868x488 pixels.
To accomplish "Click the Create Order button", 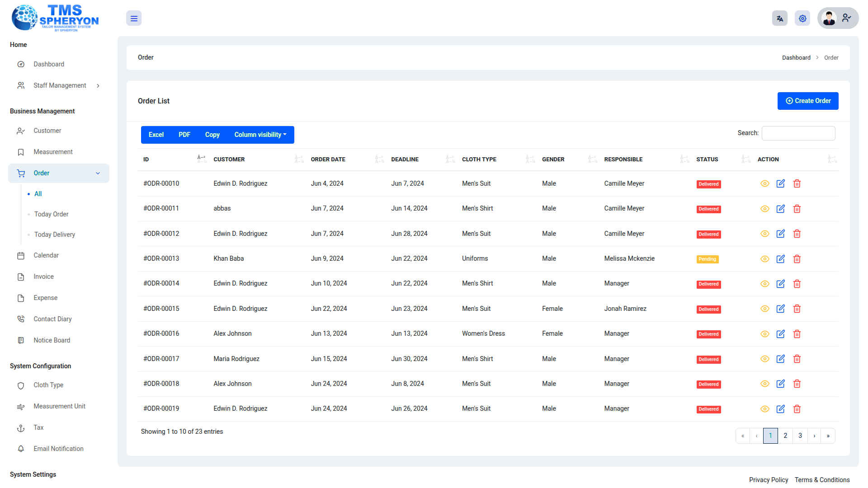I will click(x=808, y=101).
